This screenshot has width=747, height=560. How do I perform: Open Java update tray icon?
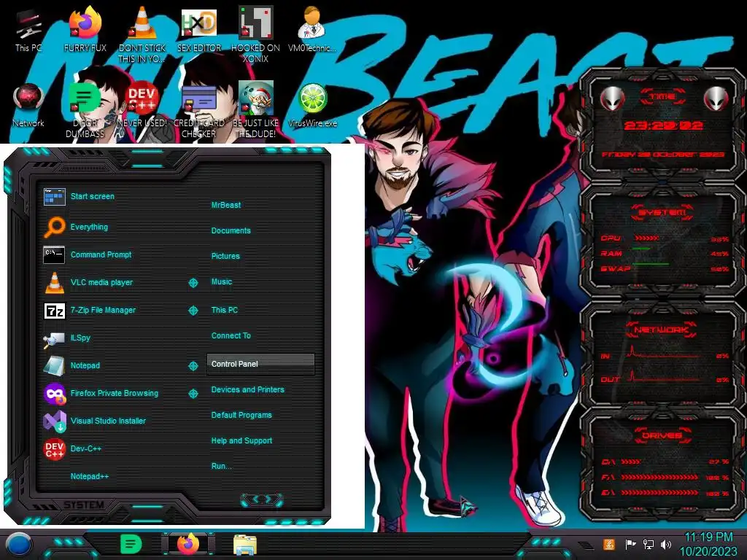(x=609, y=544)
